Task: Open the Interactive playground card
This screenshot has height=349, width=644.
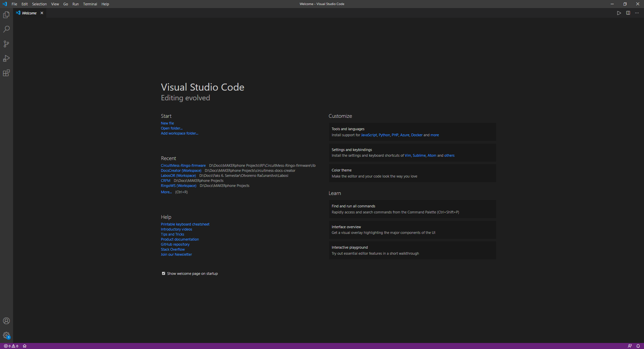Action: pyautogui.click(x=412, y=250)
